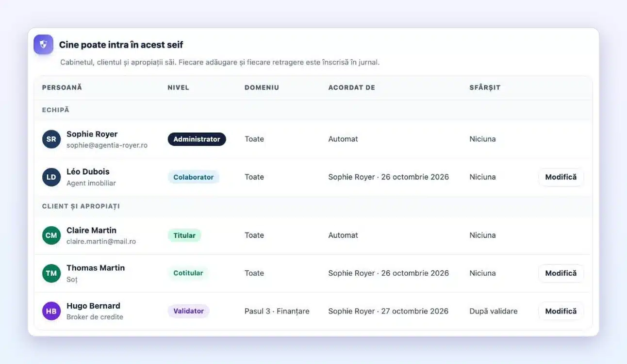627x364 pixels.
Task: Click the email claire.martin@mail.ro
Action: click(x=101, y=241)
